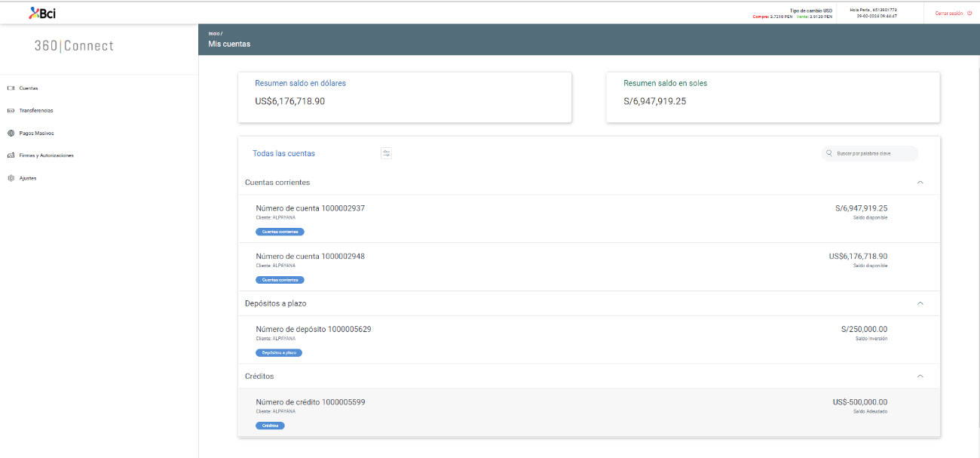Select deposit number 1000005629
The image size is (980, 458).
313,329
